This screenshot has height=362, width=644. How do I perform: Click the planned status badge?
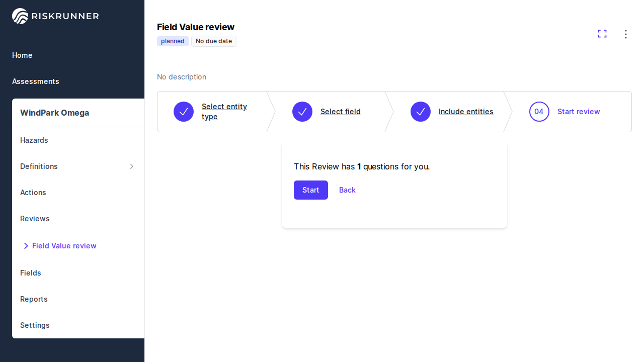[173, 41]
